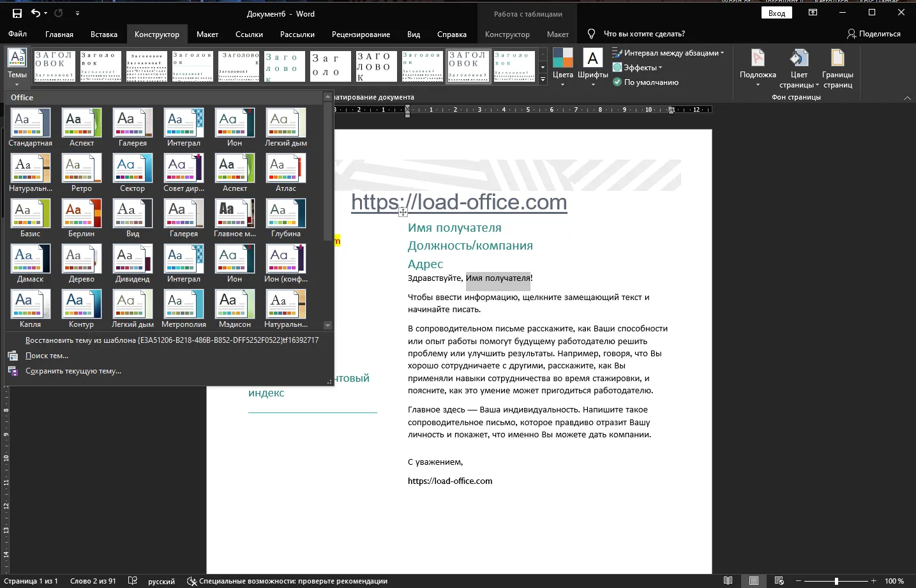This screenshot has width=916, height=588.
Task: Open the Цвет страницы page color picker
Action: 799,67
